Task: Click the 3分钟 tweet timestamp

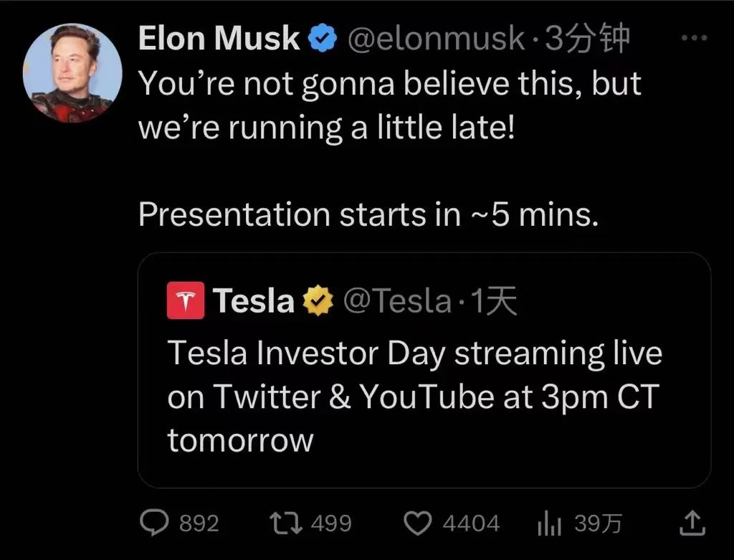Action: coord(588,40)
